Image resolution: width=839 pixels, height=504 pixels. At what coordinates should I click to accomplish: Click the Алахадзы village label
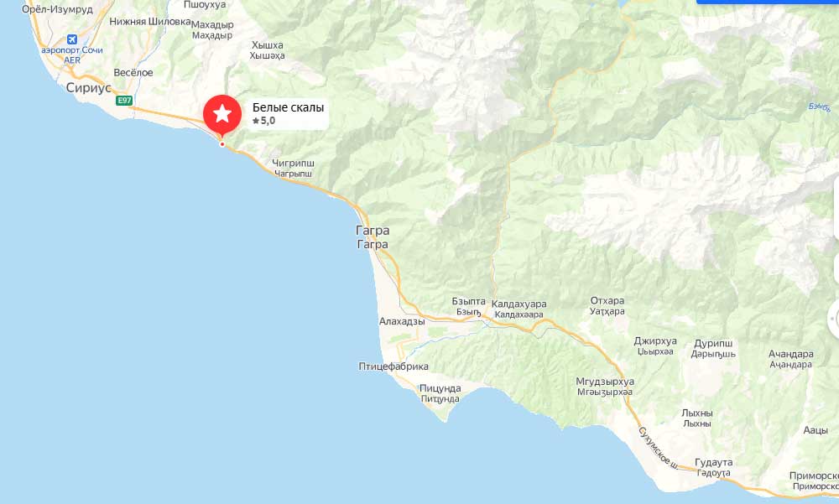(402, 321)
